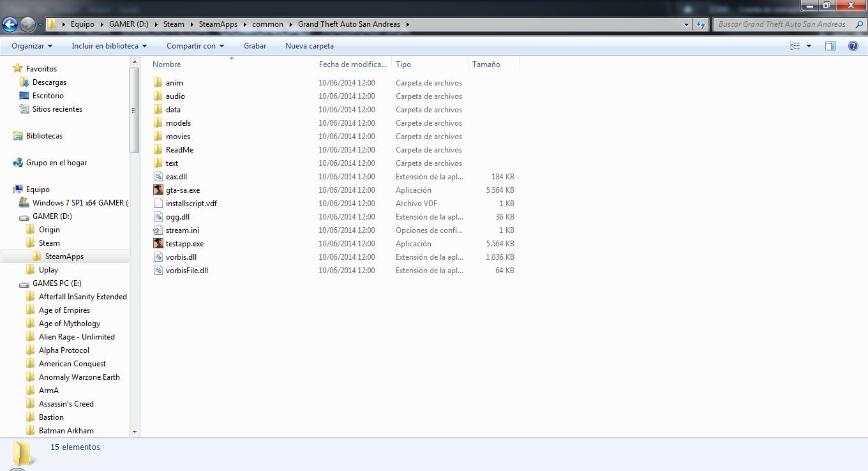Click the change view icon
Viewport: 868px width, 471px height.
point(795,46)
